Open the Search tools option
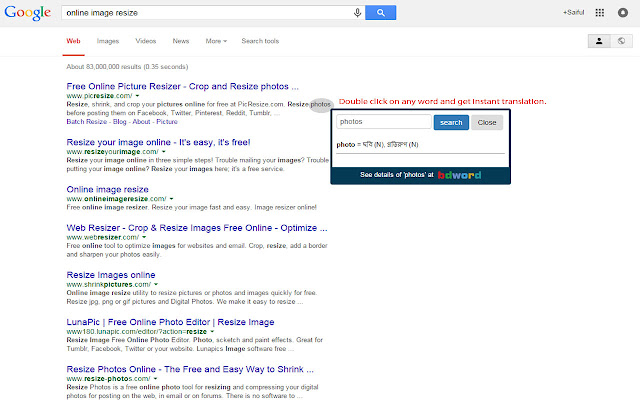 260,41
